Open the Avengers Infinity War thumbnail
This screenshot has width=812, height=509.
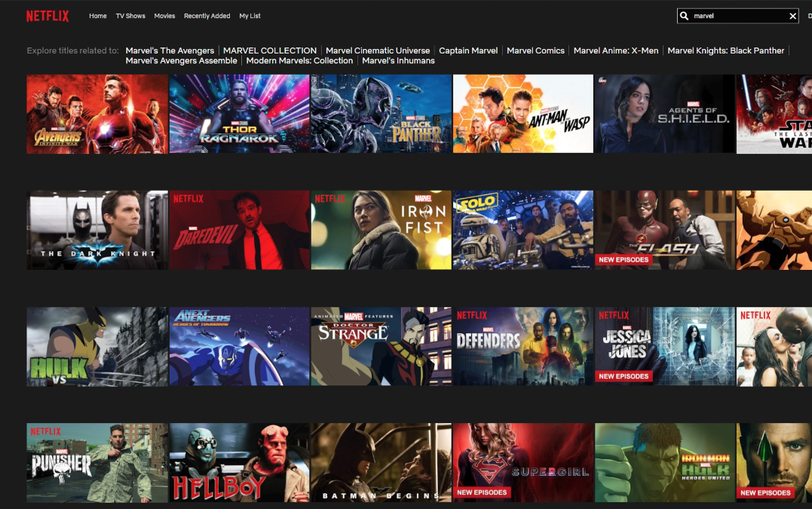[x=97, y=114]
